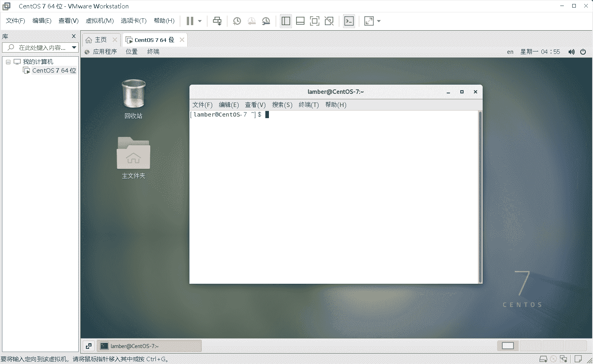This screenshot has height=364, width=593.
Task: Click the stretch guest display icon
Action: [x=369, y=21]
